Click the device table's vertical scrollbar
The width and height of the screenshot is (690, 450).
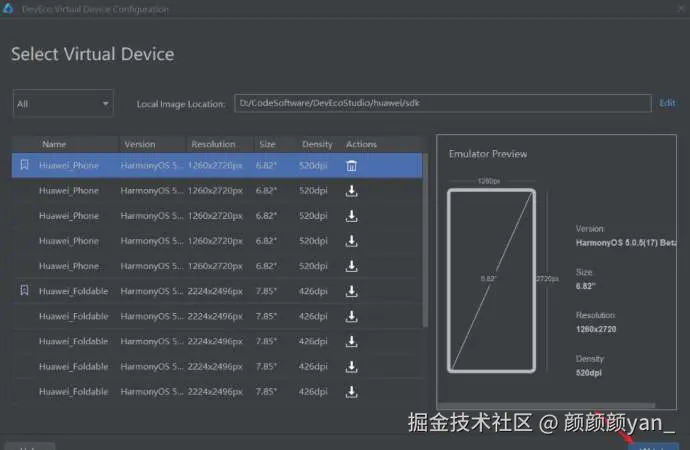pos(425,240)
